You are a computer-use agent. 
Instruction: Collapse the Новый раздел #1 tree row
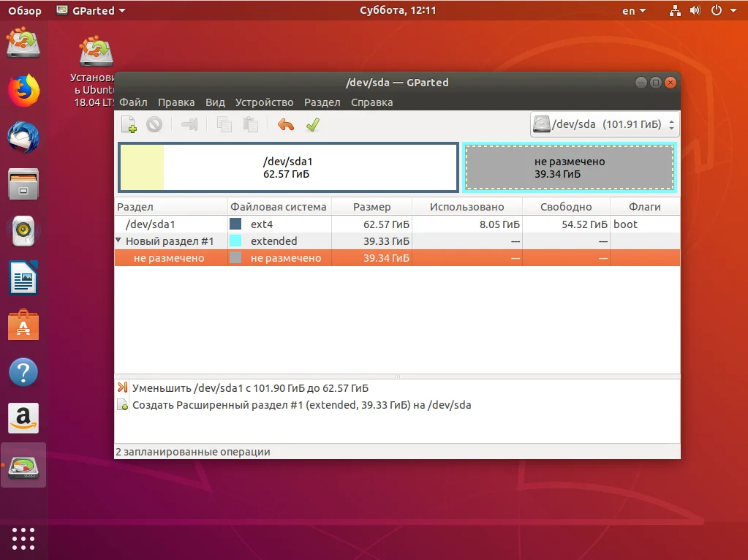pos(118,241)
